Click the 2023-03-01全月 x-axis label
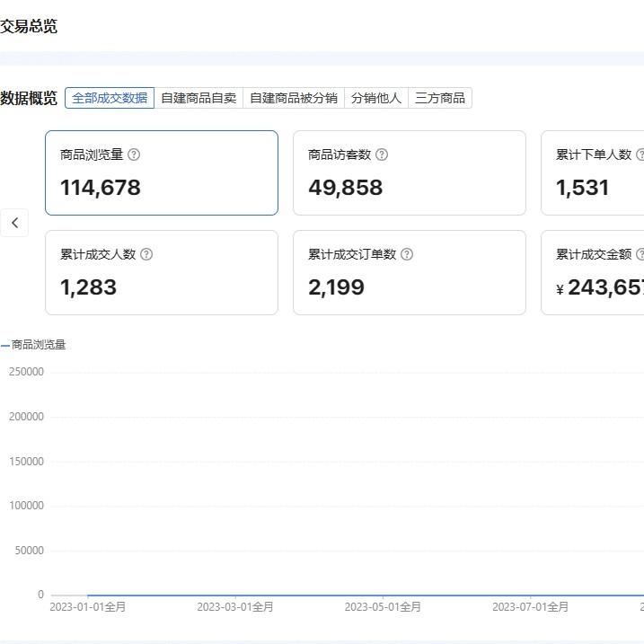The image size is (644, 644). tap(235, 607)
